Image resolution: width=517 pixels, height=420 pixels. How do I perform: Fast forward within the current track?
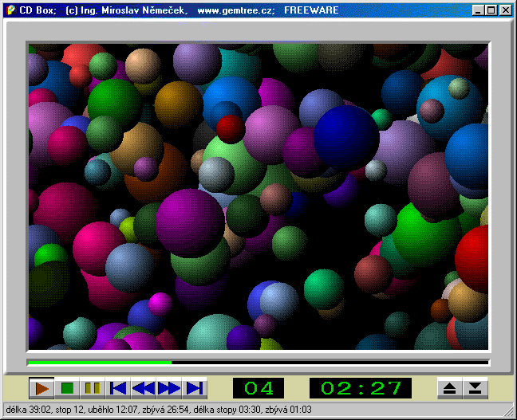[x=169, y=388]
